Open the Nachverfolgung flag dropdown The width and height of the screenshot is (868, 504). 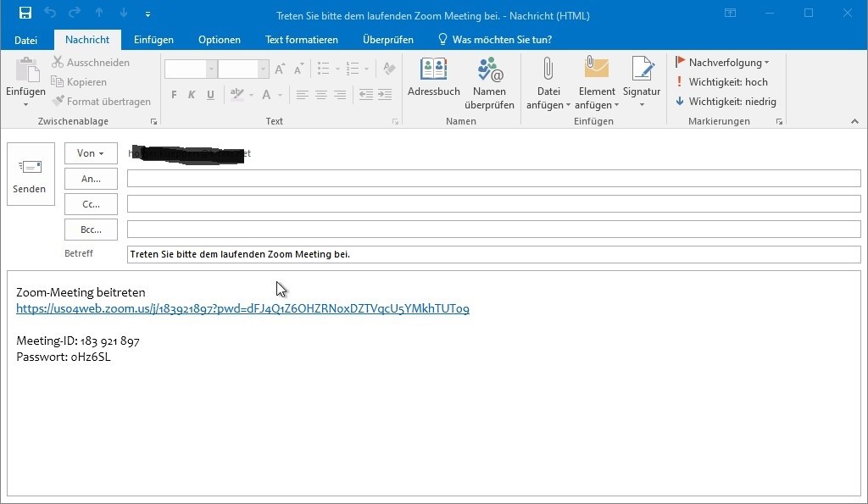(x=722, y=63)
